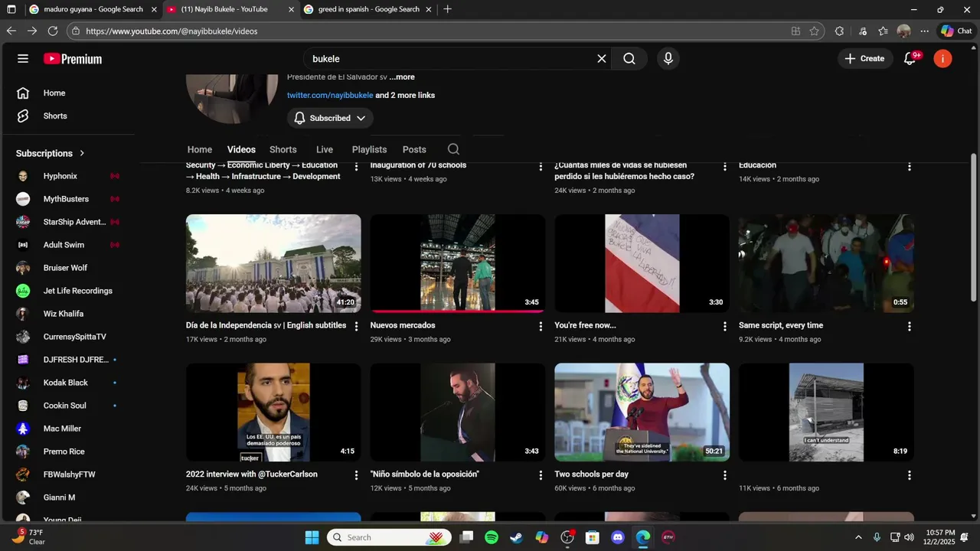Play the Two schools per day thumbnail

click(642, 412)
